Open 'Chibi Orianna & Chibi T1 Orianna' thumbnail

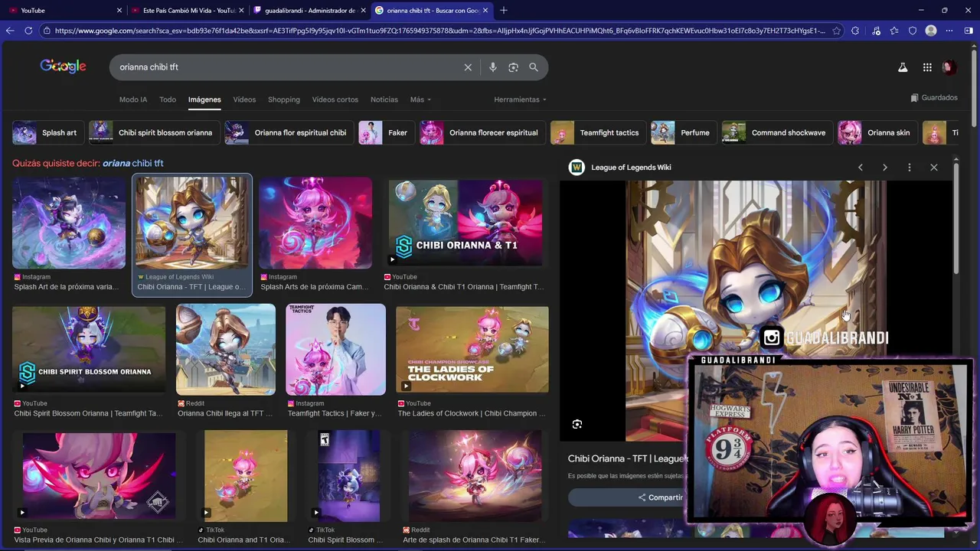pyautogui.click(x=466, y=222)
